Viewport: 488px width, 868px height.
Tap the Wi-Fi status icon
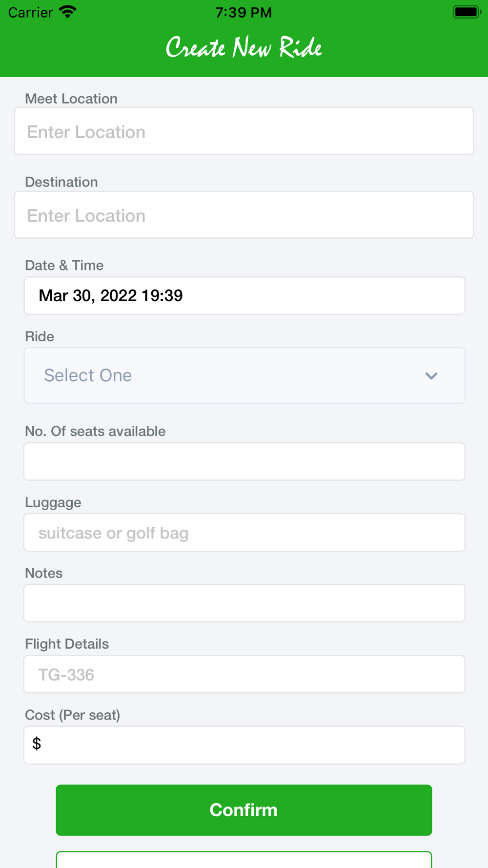click(68, 12)
